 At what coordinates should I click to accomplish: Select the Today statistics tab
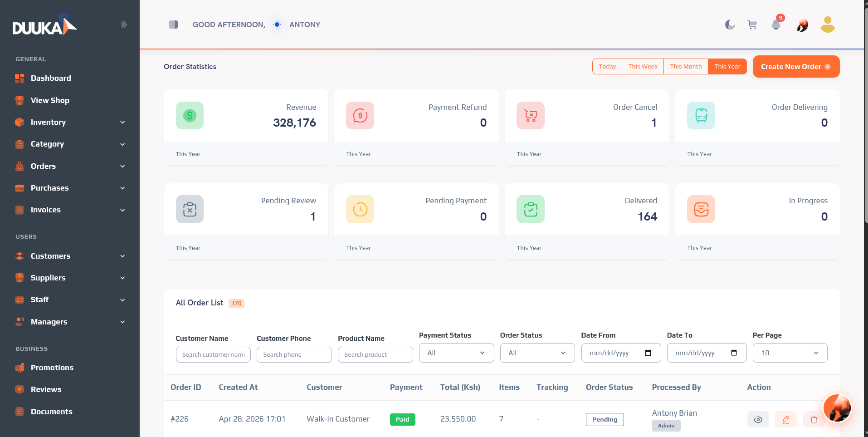point(607,66)
